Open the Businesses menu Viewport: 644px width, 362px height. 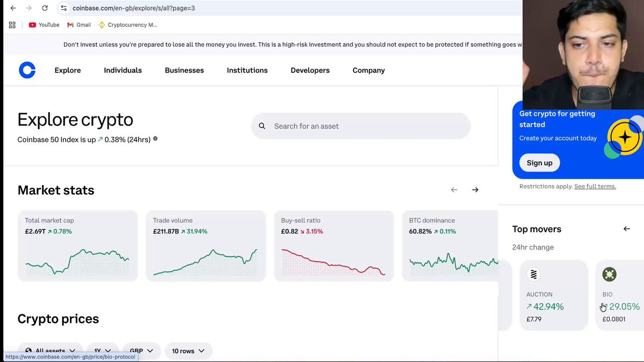coord(184,70)
